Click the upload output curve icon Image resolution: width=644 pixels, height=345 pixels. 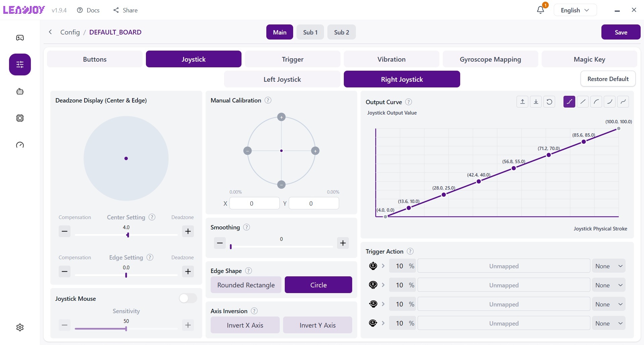[x=522, y=101]
